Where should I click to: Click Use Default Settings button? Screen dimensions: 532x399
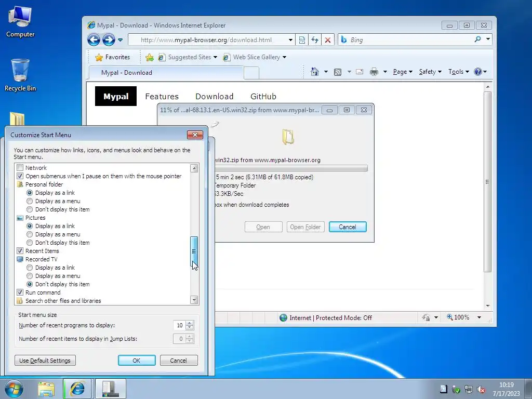pyautogui.click(x=45, y=361)
